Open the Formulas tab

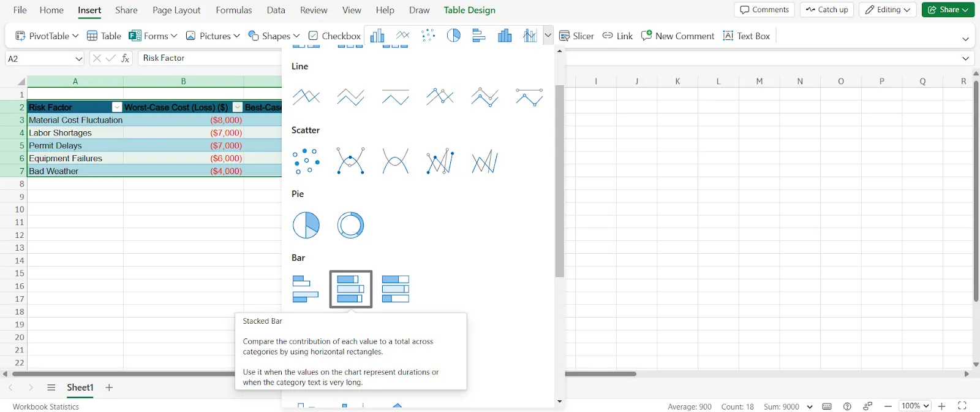(234, 10)
